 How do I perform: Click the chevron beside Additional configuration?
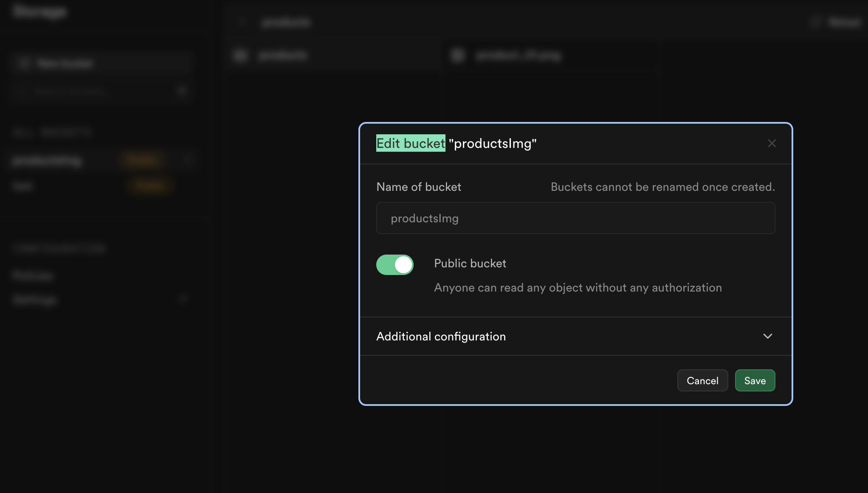tap(767, 336)
